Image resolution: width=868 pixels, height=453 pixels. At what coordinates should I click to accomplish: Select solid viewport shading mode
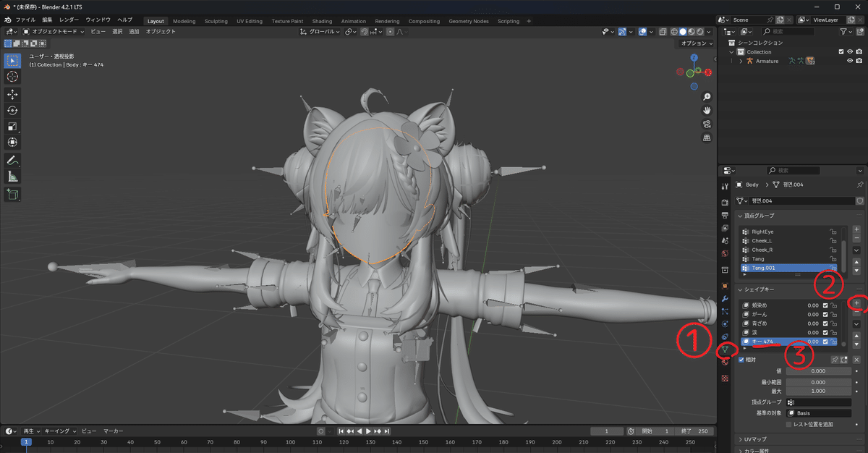point(684,32)
